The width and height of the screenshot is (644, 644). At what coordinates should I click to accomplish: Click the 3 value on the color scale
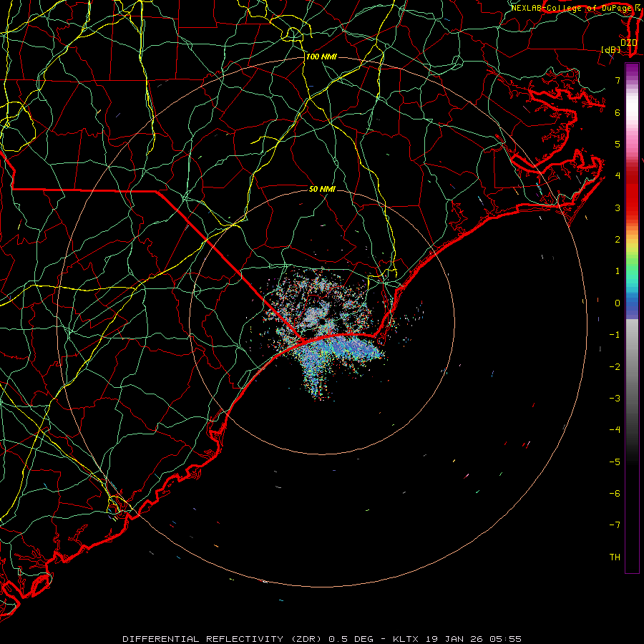618,208
